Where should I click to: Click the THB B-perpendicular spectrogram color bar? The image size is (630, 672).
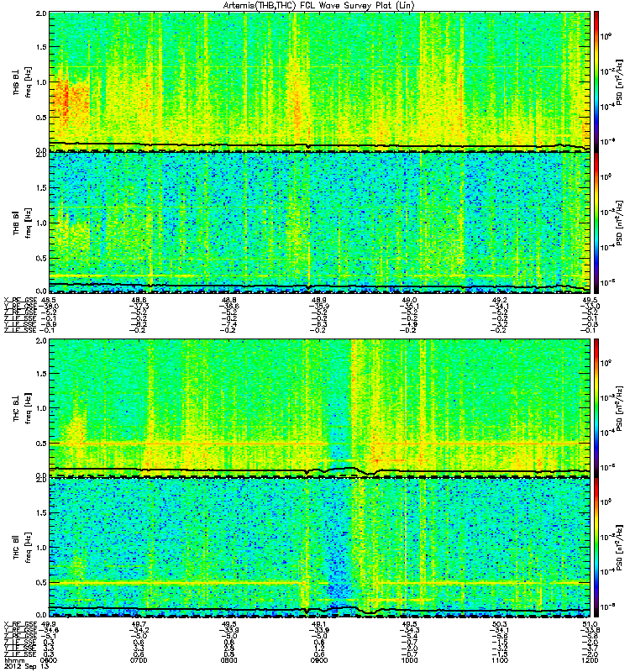(x=596, y=81)
